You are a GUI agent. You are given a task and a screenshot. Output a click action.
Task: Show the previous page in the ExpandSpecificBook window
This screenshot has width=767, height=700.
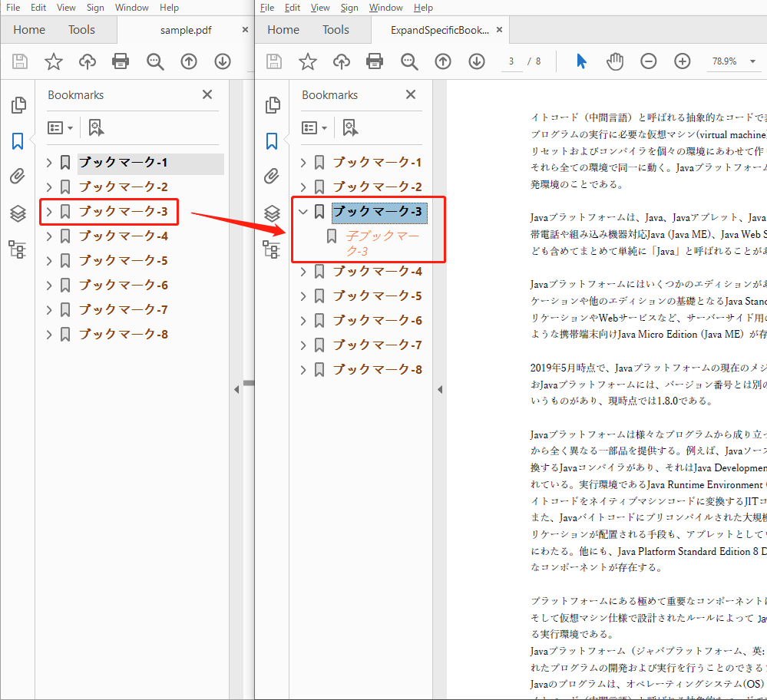tap(443, 61)
